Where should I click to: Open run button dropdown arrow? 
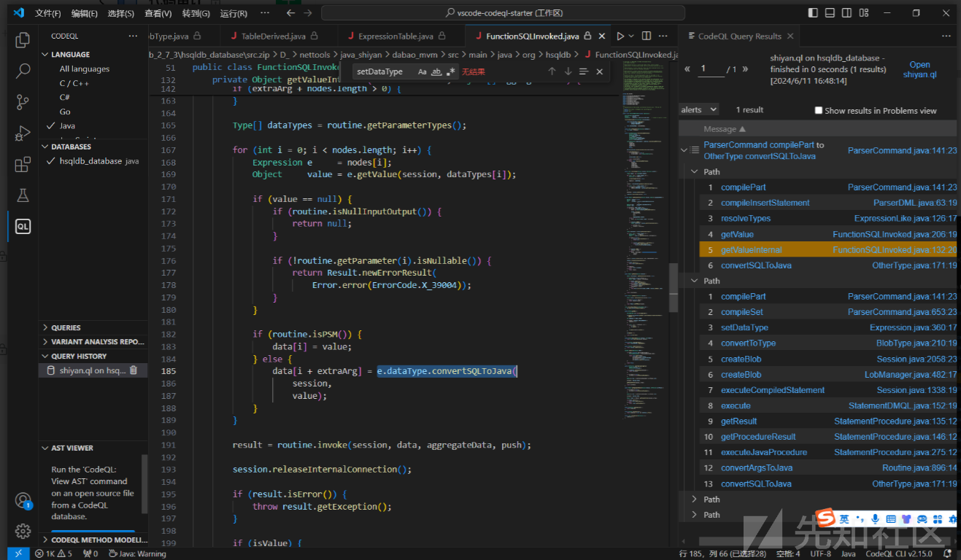pos(631,36)
